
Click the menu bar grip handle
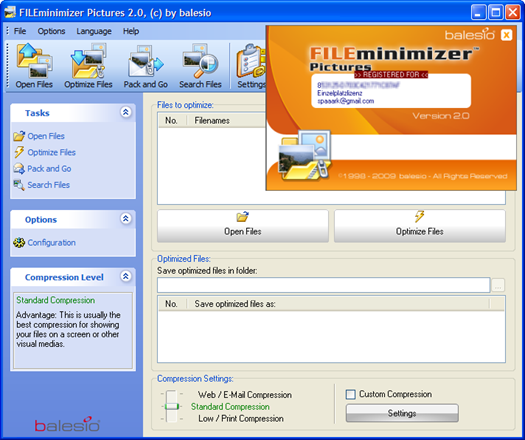(x=7, y=31)
